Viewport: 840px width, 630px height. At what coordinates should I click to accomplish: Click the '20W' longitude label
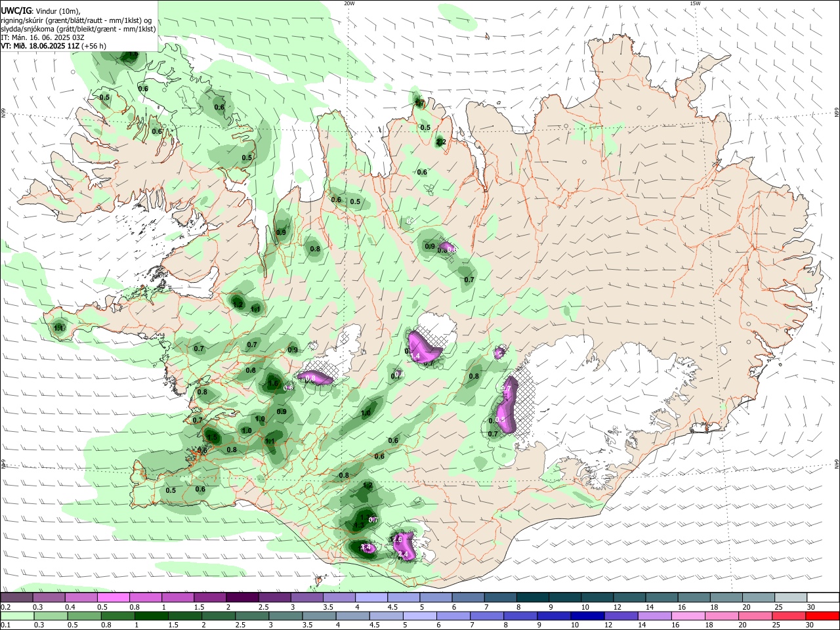tap(349, 3)
